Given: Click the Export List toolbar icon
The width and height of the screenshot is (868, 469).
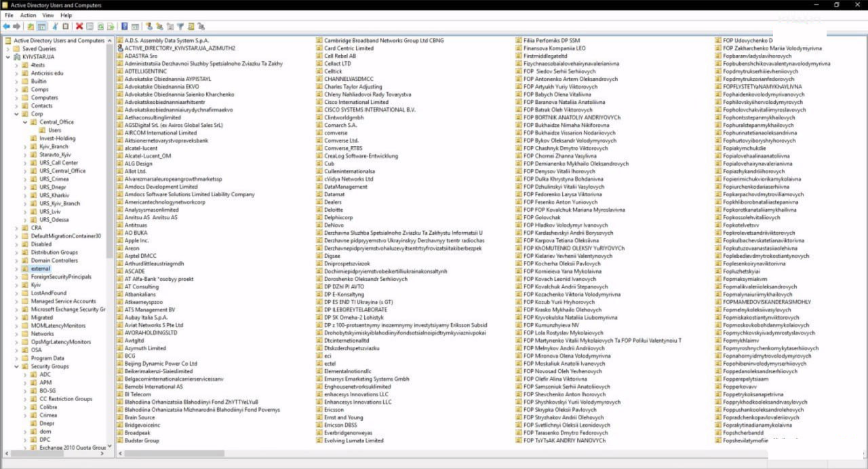Looking at the screenshot, I should pyautogui.click(x=111, y=26).
